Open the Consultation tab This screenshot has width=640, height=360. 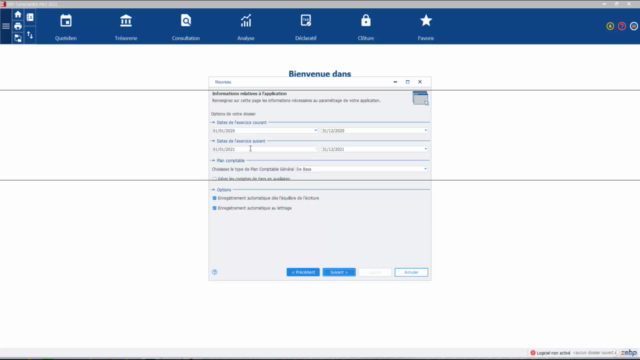click(186, 27)
